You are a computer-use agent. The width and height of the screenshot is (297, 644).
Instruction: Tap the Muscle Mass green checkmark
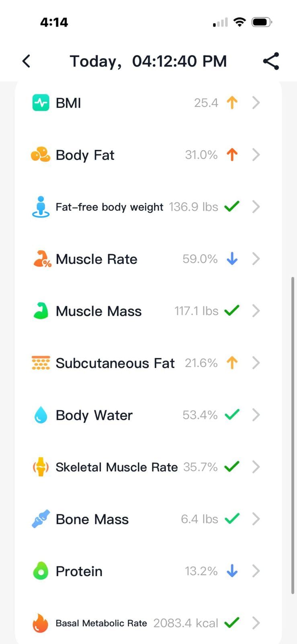click(x=232, y=311)
